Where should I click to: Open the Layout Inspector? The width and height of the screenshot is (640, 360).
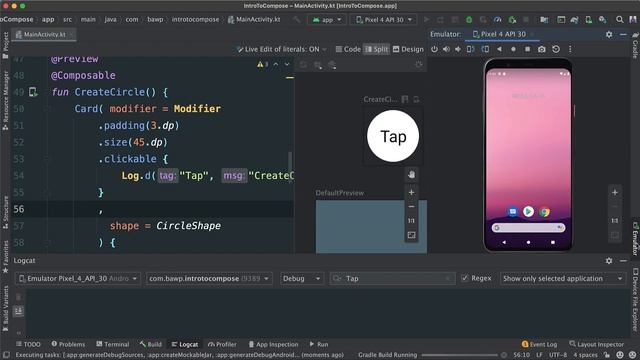click(597, 344)
